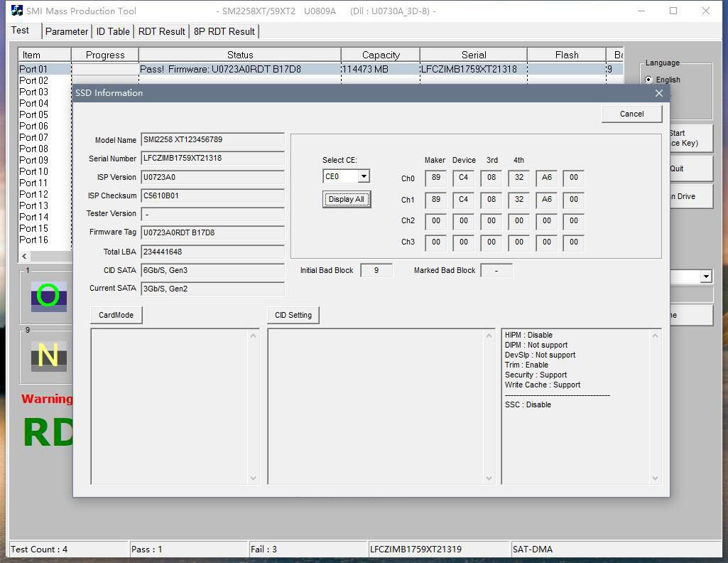Click the Marked Bad Block value field

[x=496, y=270]
